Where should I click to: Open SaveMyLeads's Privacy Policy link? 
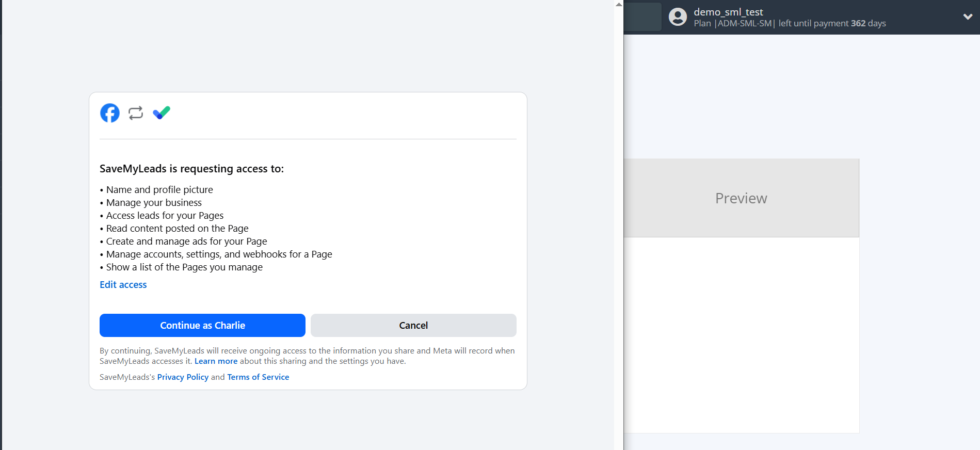(x=183, y=377)
